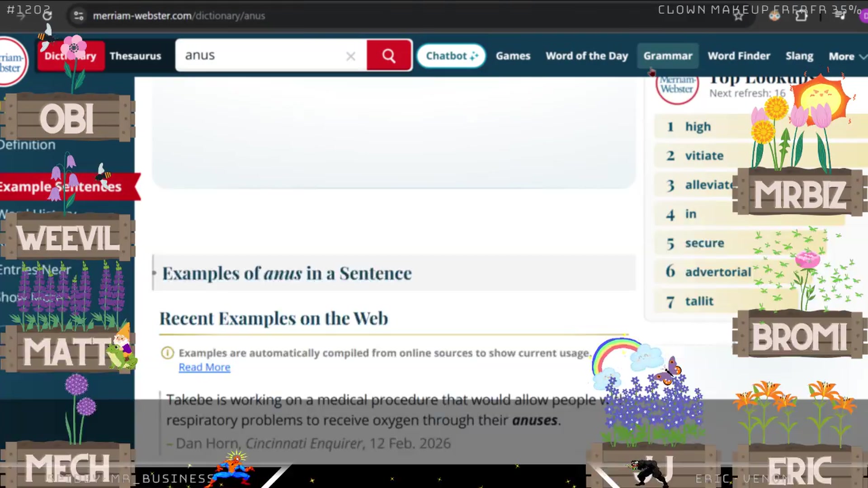Click the Cincinnati Enquirer citation line

click(309, 443)
